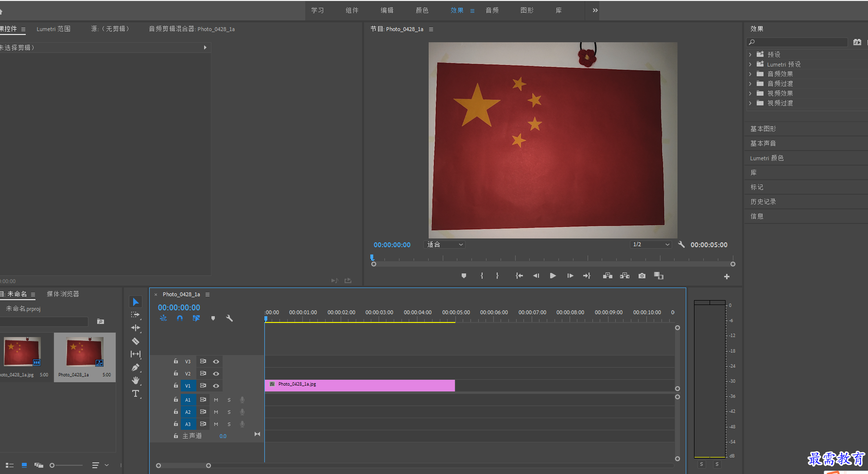
Task: Switch to the 颜色 workspace
Action: (422, 10)
